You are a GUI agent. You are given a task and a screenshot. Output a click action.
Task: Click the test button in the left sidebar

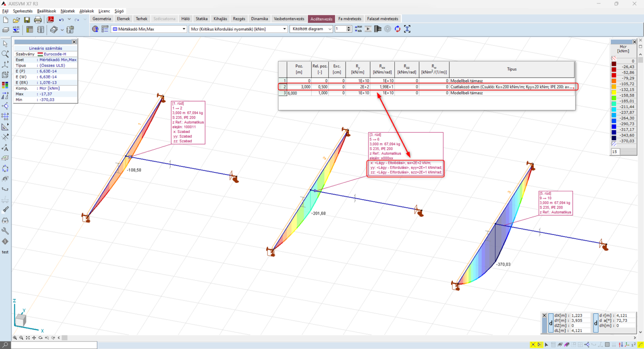(5, 252)
